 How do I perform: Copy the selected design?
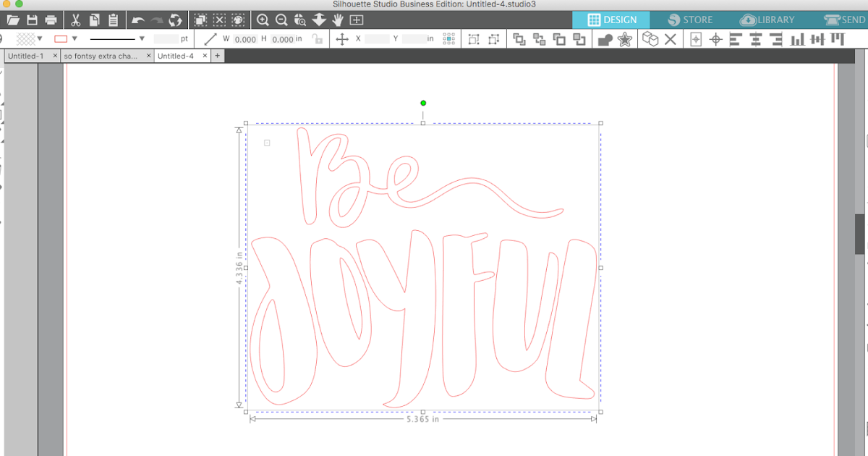point(94,20)
